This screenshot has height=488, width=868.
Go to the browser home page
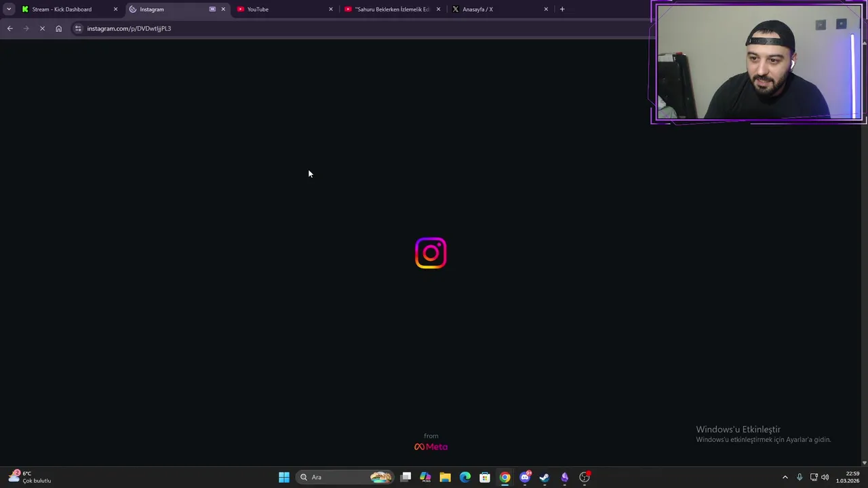pos(58,28)
